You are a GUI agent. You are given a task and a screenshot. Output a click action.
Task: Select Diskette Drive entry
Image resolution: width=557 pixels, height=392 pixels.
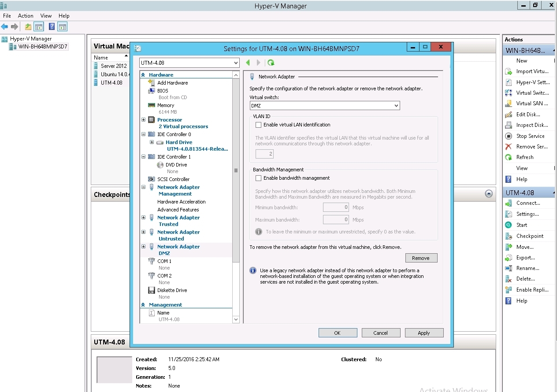pos(172,290)
